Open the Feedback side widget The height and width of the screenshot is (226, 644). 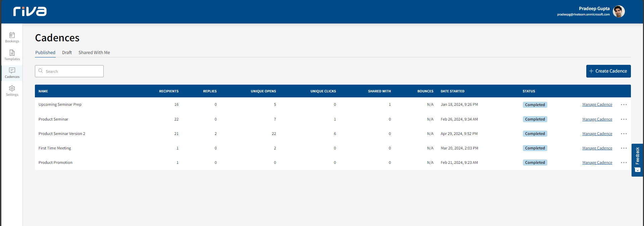pos(637,160)
